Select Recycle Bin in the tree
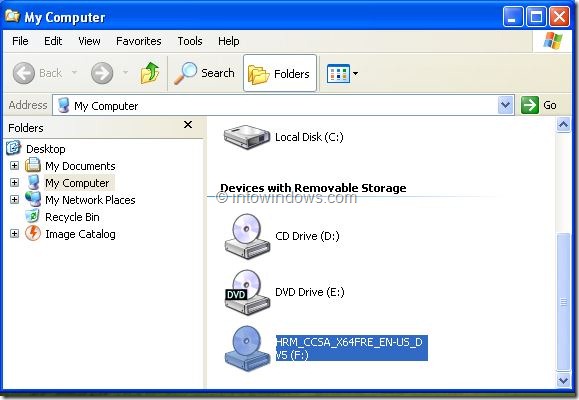Viewport: 579px width, 400px height. [x=72, y=217]
